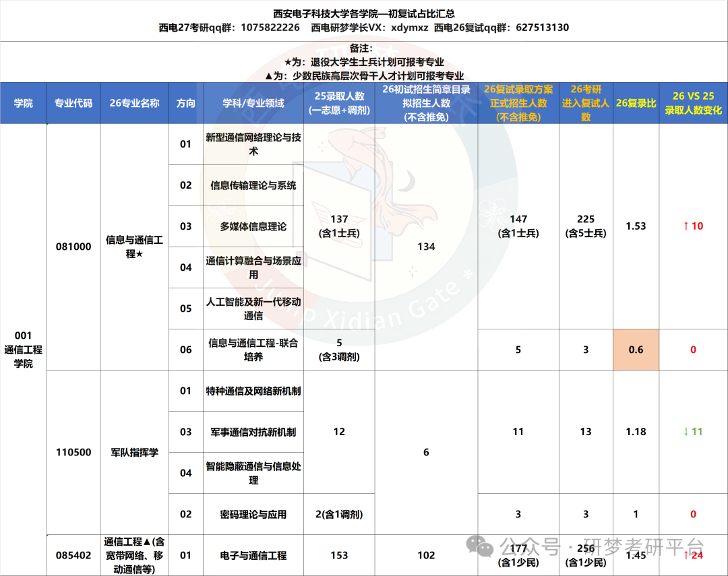This screenshot has width=728, height=576.
Task: Click the 1.53 ratio cell
Action: click(636, 226)
